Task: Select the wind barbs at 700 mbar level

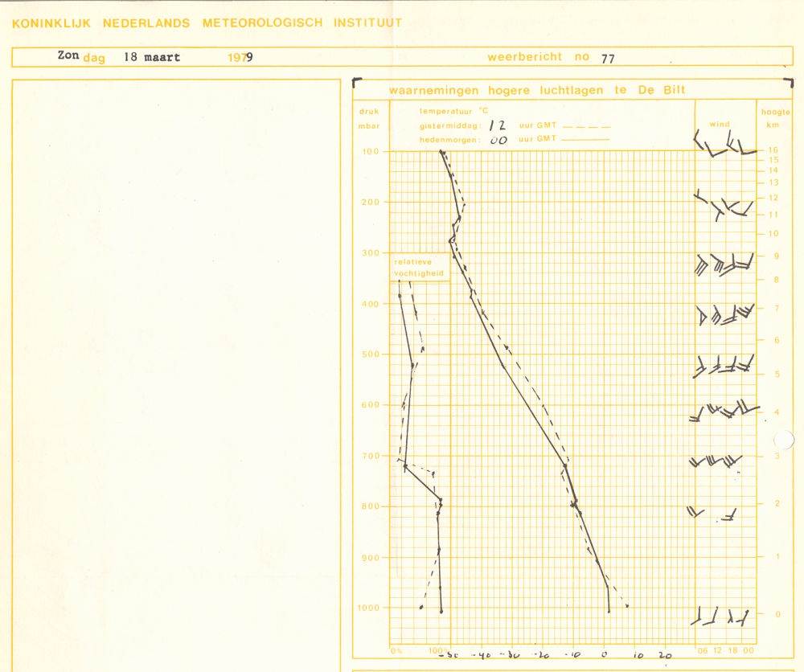Action: 716,461
